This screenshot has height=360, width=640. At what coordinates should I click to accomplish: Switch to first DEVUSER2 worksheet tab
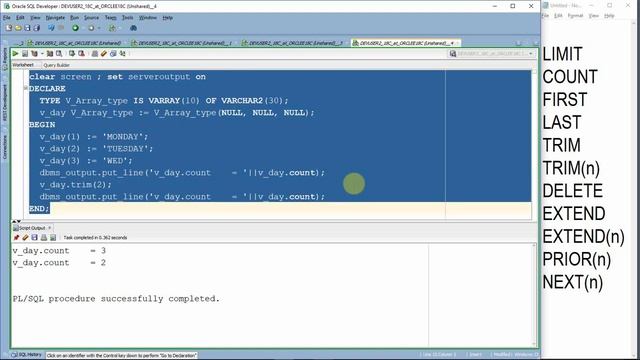[x=74, y=43]
